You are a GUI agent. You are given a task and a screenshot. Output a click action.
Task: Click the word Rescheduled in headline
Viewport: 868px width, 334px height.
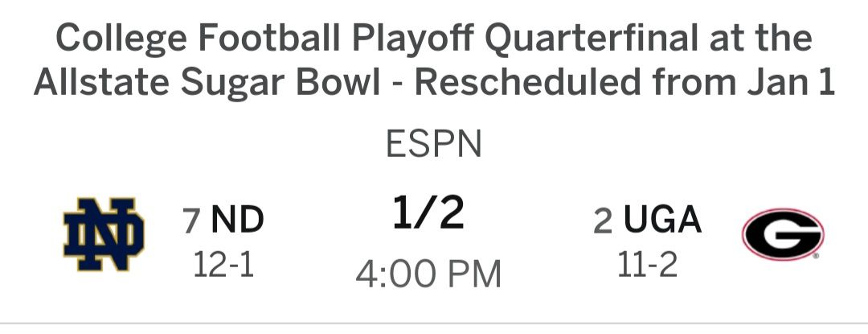click(527, 83)
